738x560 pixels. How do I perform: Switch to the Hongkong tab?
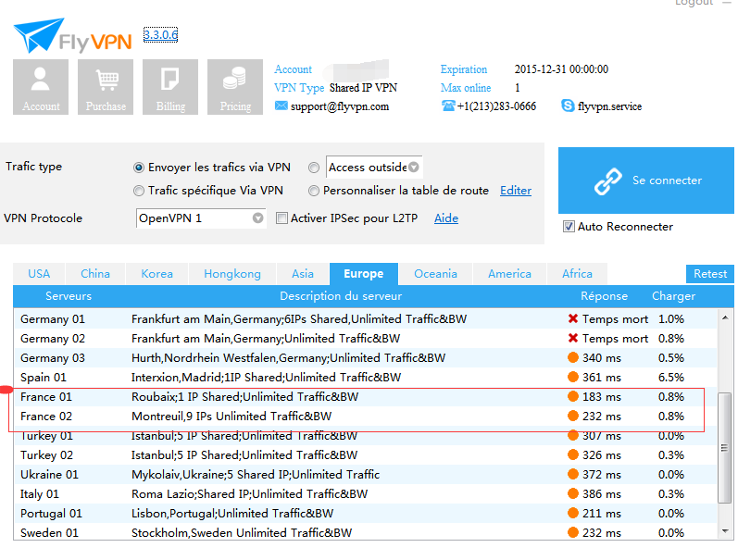pos(232,274)
